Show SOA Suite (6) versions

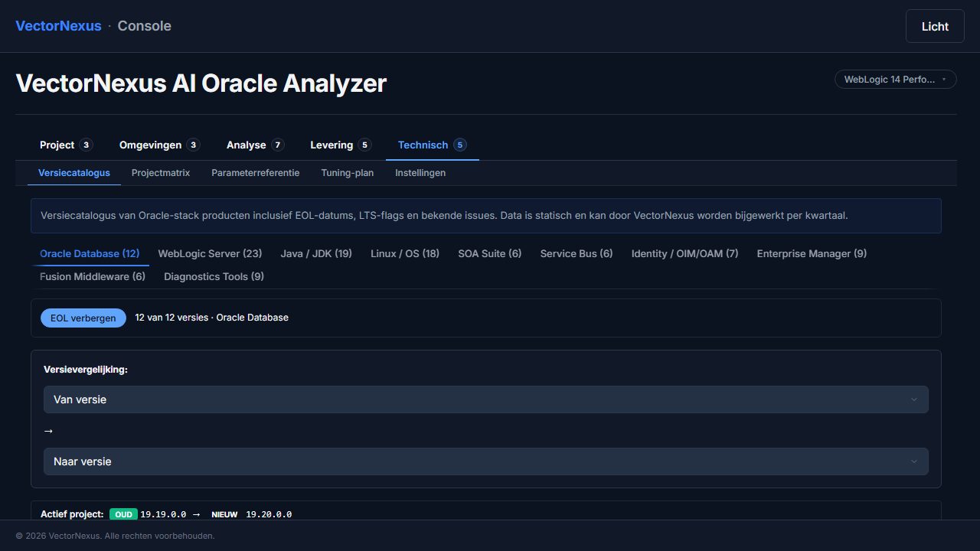point(490,253)
